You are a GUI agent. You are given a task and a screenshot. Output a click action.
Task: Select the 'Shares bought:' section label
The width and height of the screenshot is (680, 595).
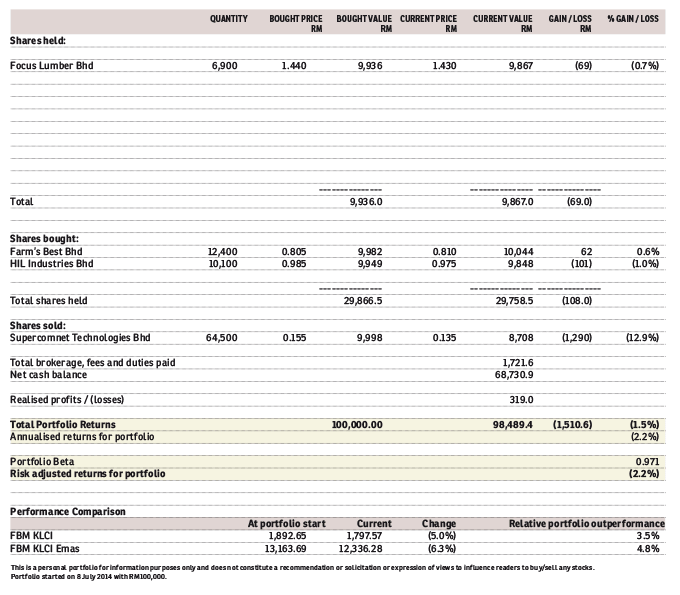[44, 239]
